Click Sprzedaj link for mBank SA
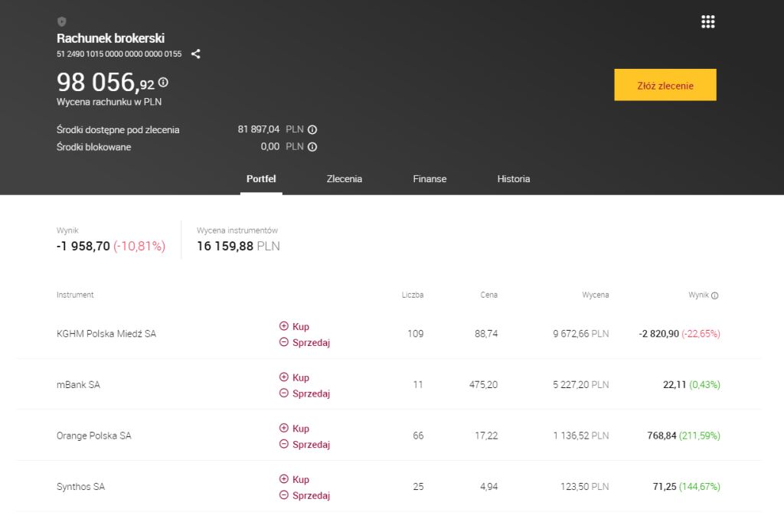Screen dimensions: 784x532 [x=311, y=393]
